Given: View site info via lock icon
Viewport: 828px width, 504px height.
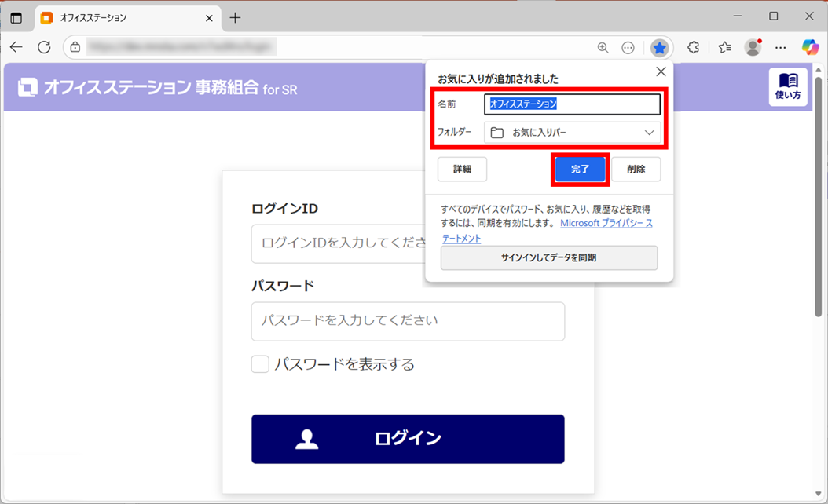Looking at the screenshot, I should pos(75,48).
